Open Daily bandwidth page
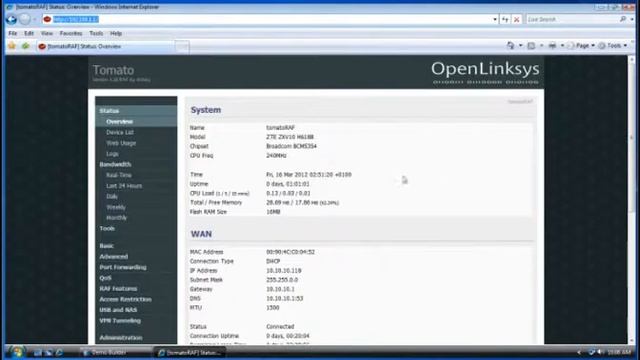Screen dimensions: 640x360 click(x=112, y=196)
